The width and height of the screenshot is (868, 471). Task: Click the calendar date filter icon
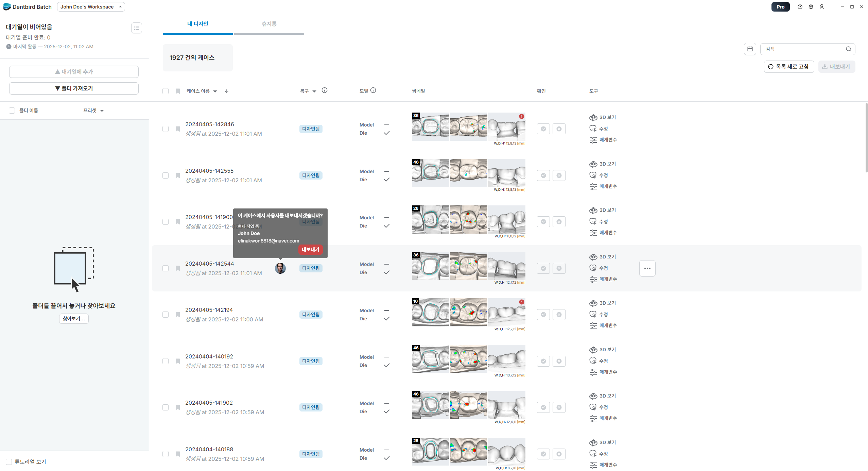click(x=750, y=49)
